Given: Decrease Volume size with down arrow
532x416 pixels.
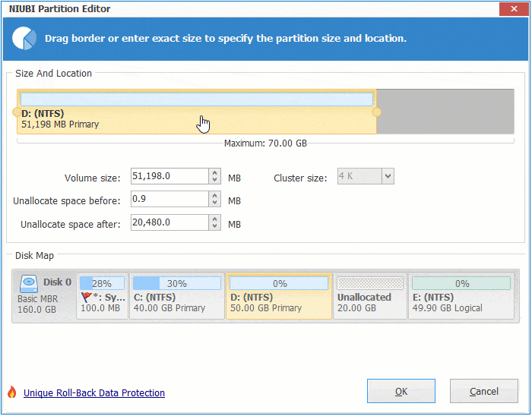Looking at the screenshot, I should point(214,181).
